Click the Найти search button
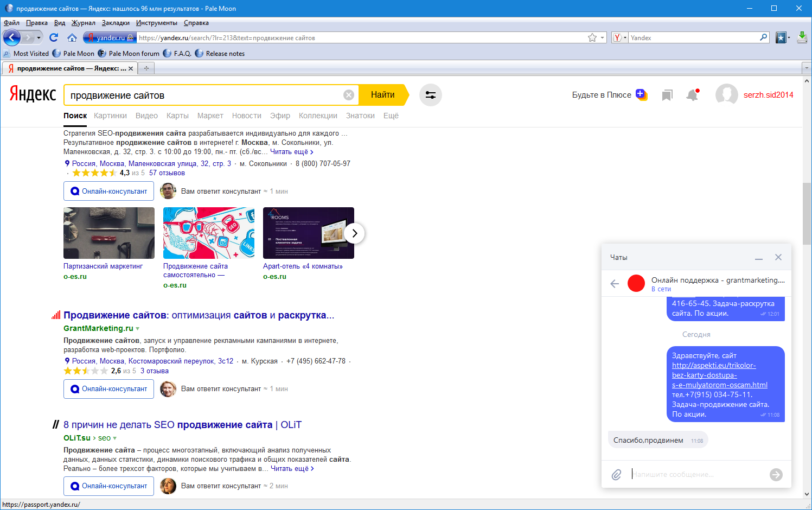Screen dimensions: 812x510 click(383, 95)
